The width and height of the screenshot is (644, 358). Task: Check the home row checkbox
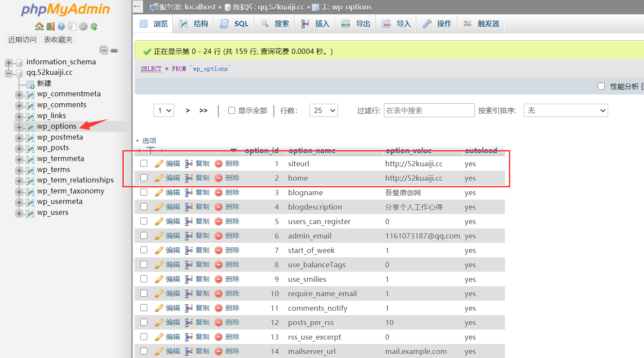point(144,178)
